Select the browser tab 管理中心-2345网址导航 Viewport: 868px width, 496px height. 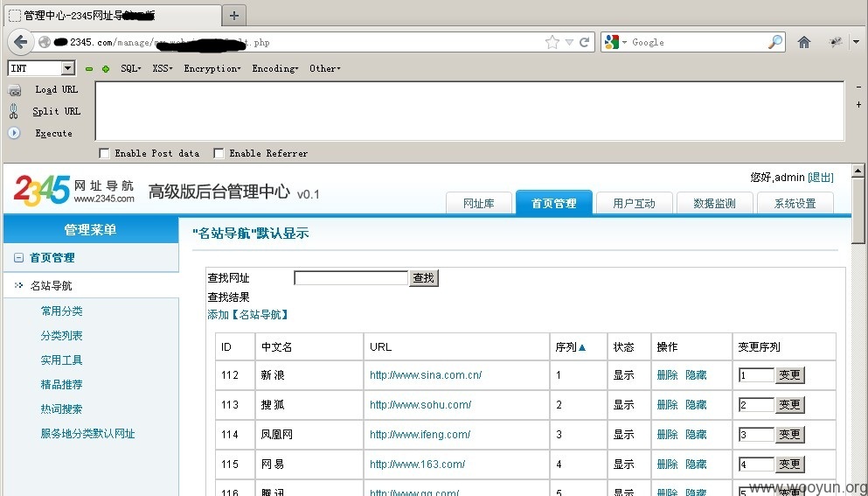113,15
